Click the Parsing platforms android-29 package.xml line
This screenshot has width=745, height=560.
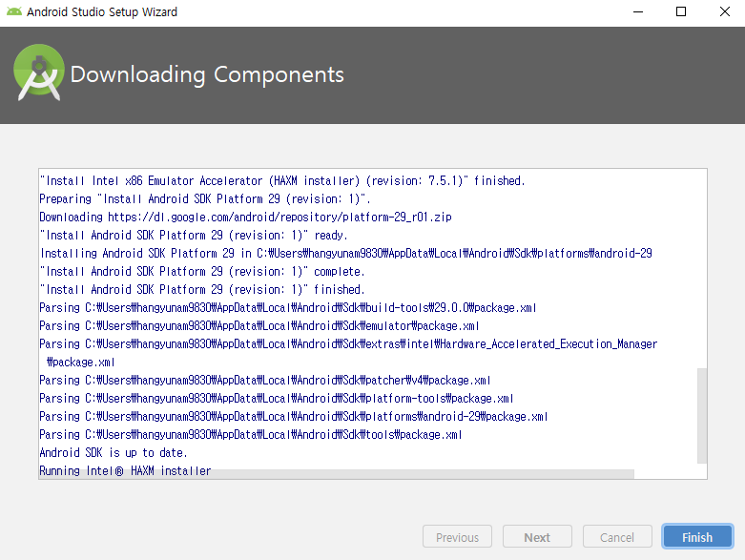[293, 417]
